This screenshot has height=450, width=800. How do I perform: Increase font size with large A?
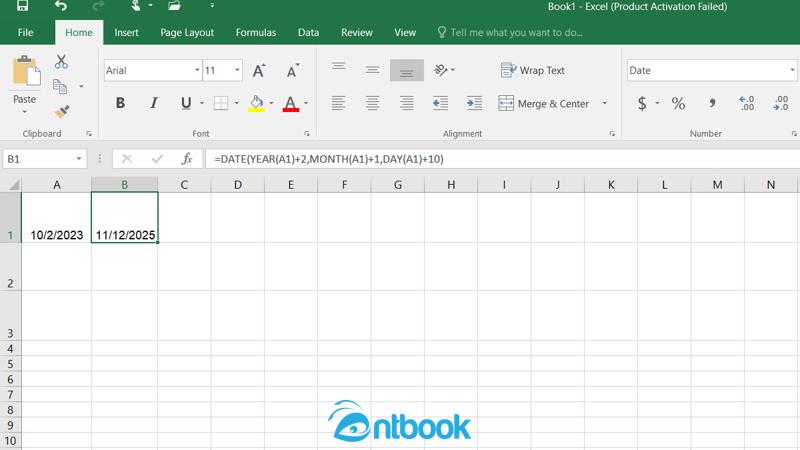click(x=259, y=70)
